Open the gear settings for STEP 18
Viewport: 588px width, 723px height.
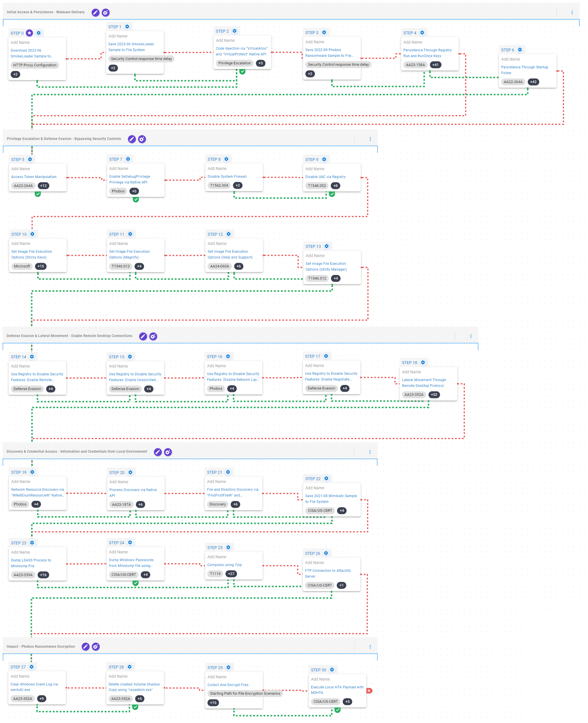click(423, 362)
